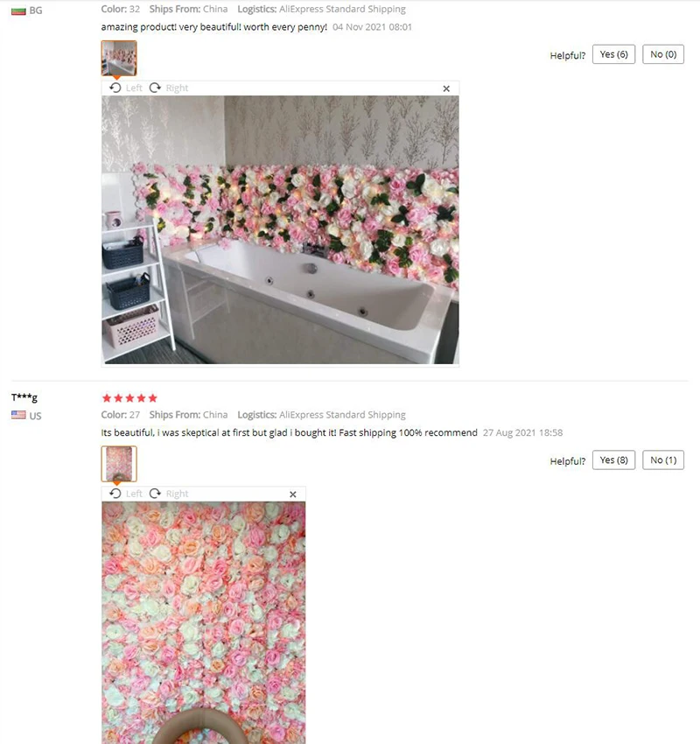Screen dimensions: 700x744
Task: Click the 'Left' rotate label above bathtub photo
Action: click(134, 88)
